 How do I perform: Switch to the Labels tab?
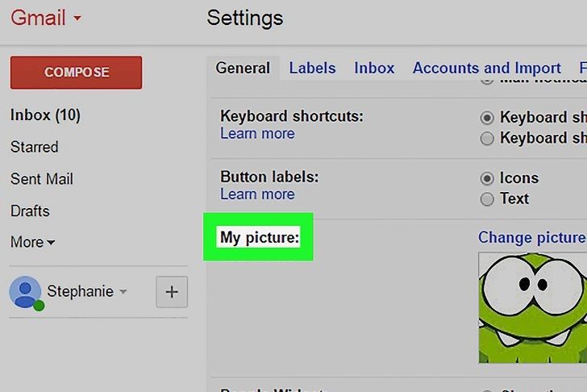312,69
